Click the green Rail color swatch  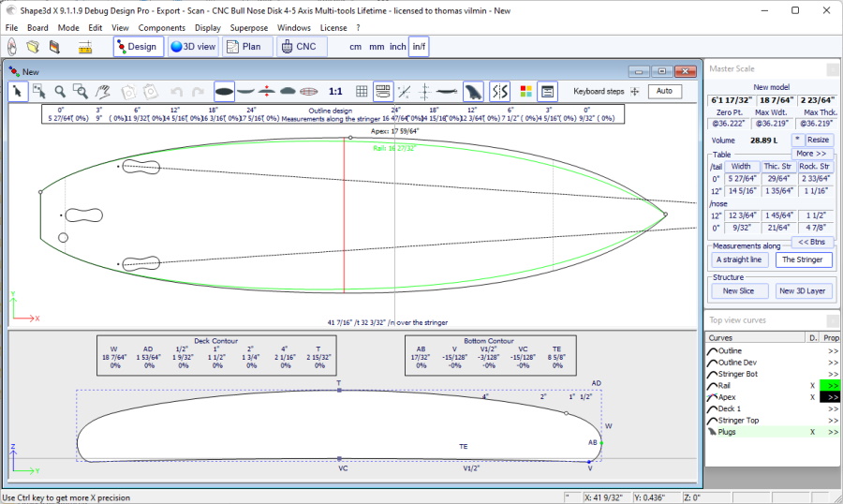(830, 385)
